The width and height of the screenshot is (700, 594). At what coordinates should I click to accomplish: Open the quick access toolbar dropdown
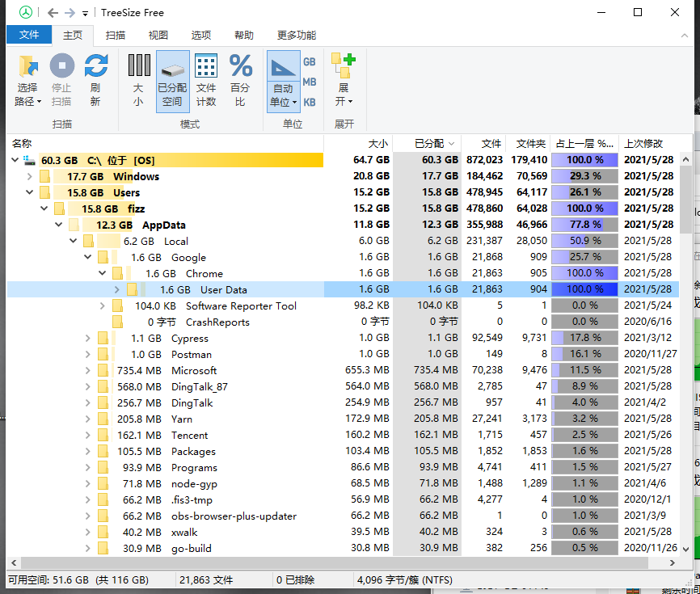coord(85,14)
